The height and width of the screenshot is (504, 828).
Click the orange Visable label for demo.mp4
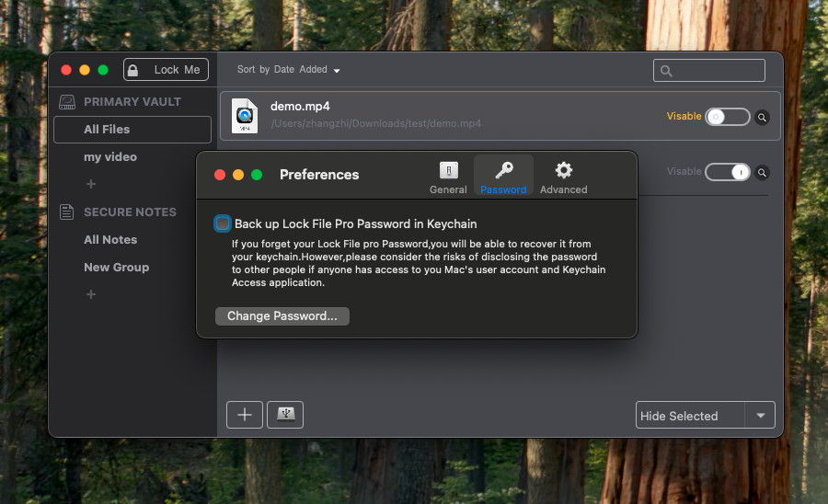[684, 116]
